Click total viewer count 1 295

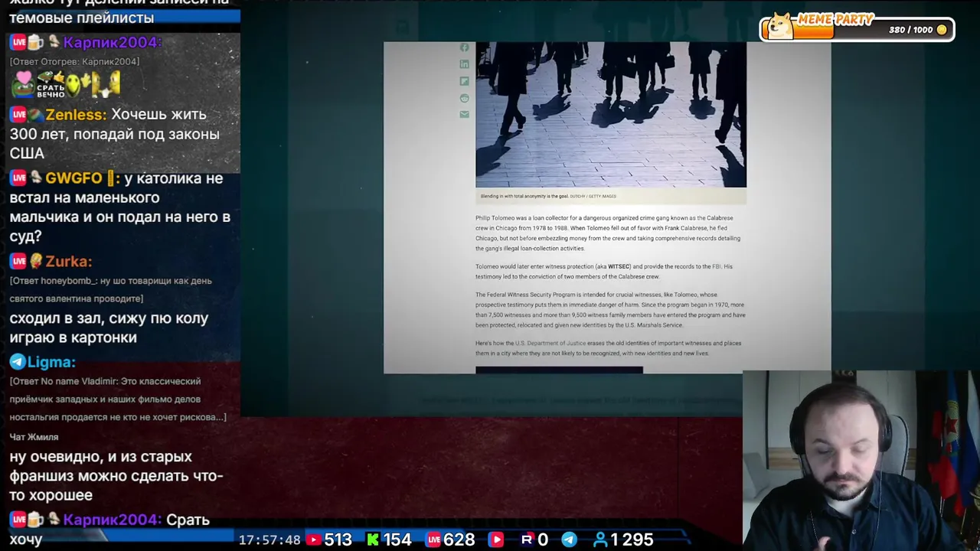point(632,540)
